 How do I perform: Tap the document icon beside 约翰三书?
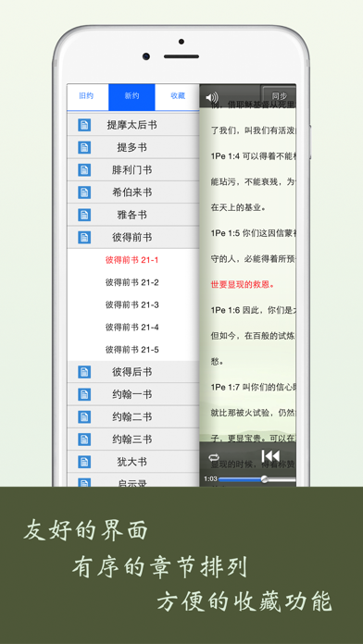84,440
